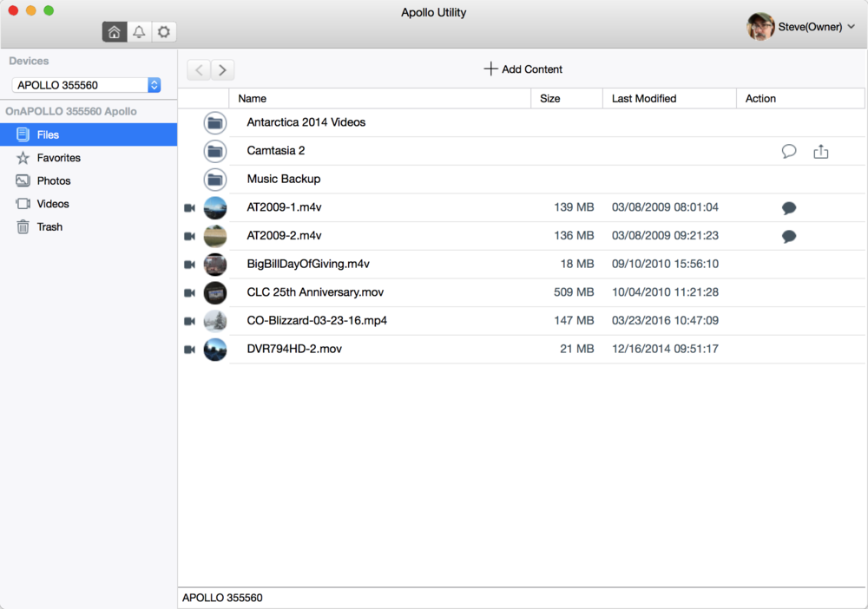Click the video type icon beside AT2009-1.m4v

tap(189, 208)
